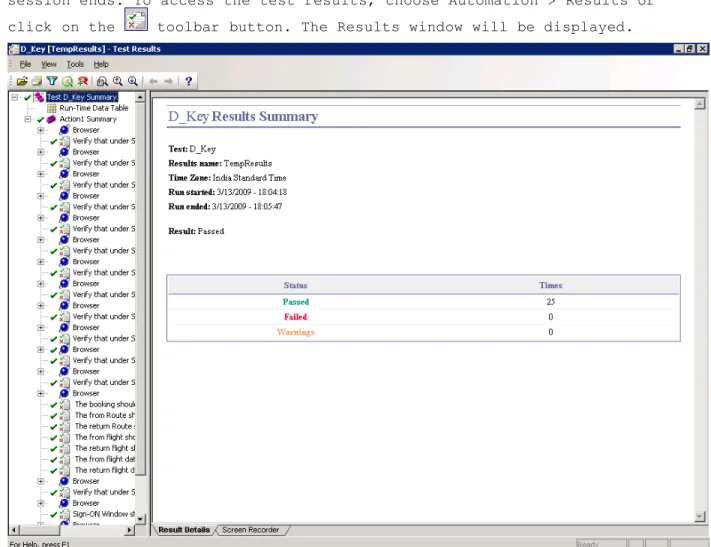Click the 'Time Zone: India Standard Time' line

[227, 178]
